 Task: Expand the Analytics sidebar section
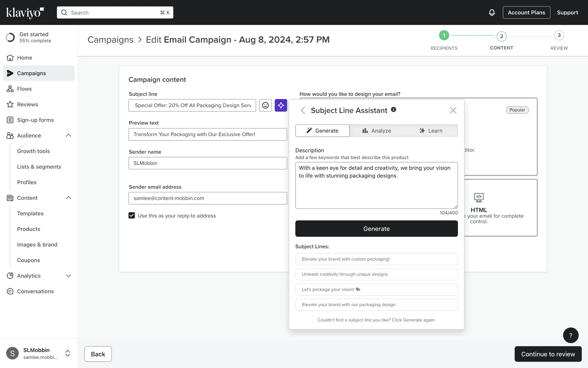click(x=68, y=276)
